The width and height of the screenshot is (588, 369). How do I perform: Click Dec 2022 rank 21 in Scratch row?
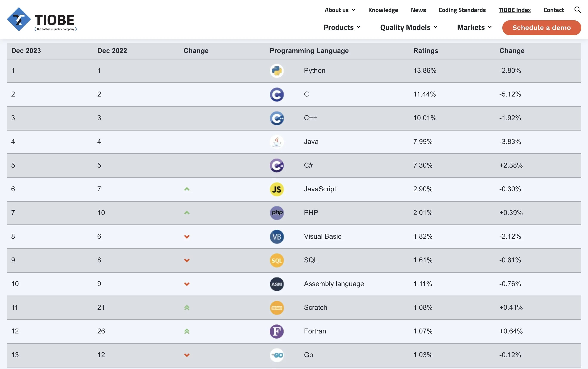[x=101, y=307]
